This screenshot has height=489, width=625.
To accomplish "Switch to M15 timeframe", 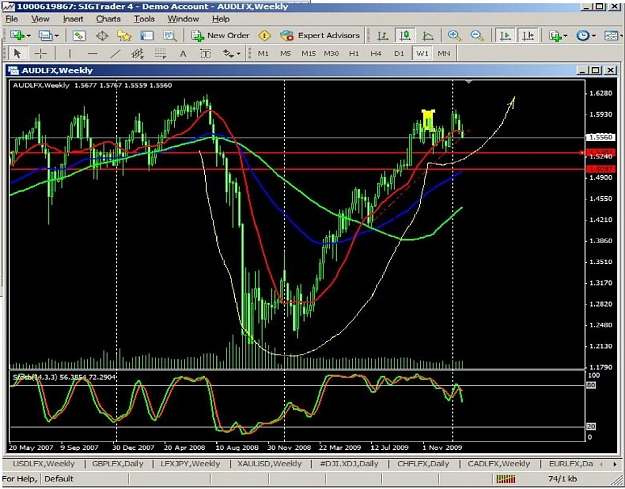I will click(308, 53).
